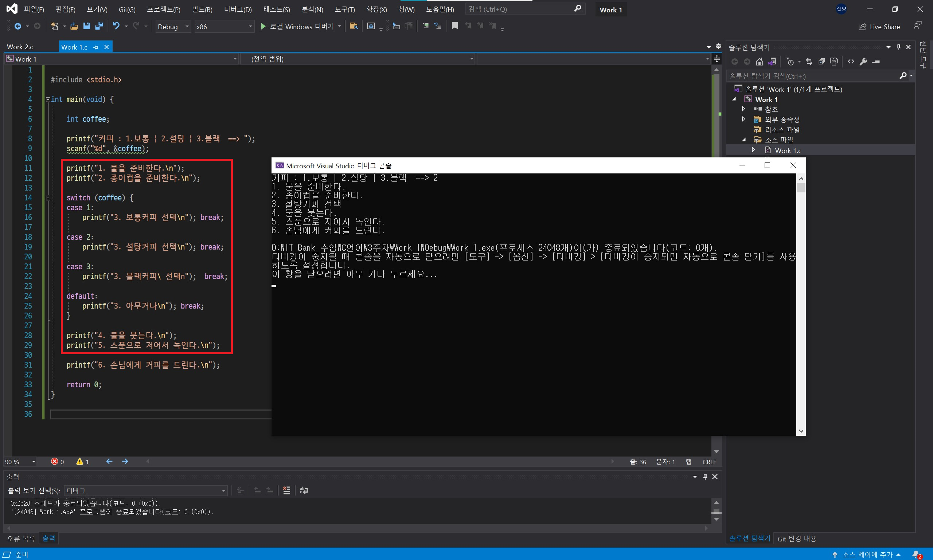This screenshot has width=933, height=560.
Task: Click the Undo arrow icon
Action: pyautogui.click(x=116, y=26)
